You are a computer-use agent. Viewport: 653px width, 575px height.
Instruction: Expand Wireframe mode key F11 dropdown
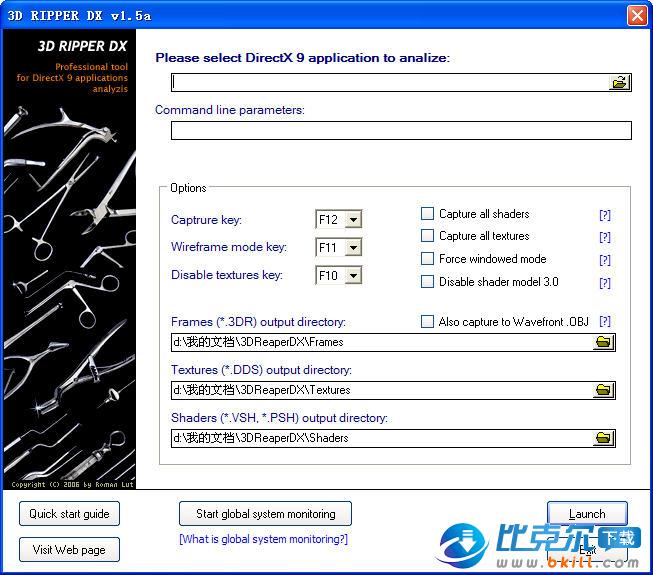coord(352,248)
